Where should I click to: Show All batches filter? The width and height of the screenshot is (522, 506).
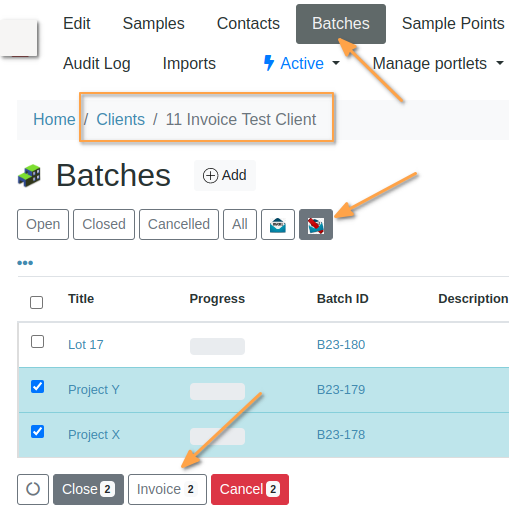240,224
